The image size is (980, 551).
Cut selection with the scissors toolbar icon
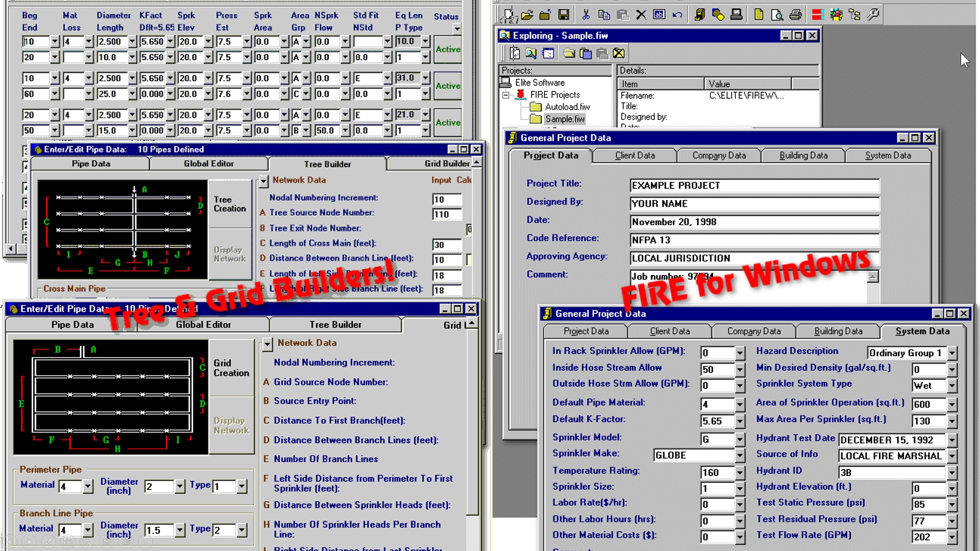point(586,15)
